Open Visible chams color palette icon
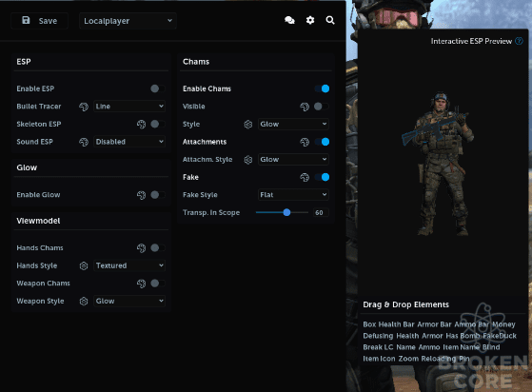The image size is (532, 392). click(x=305, y=107)
